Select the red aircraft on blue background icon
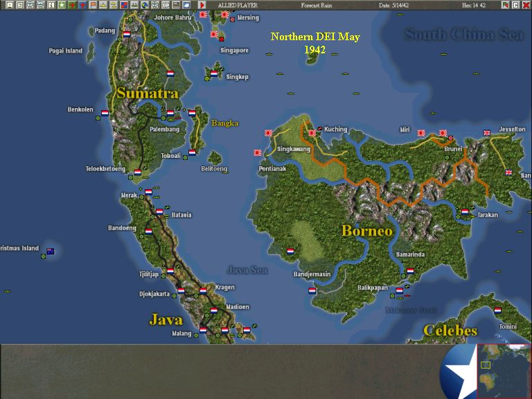The height and width of the screenshot is (399, 532). click(82, 5)
